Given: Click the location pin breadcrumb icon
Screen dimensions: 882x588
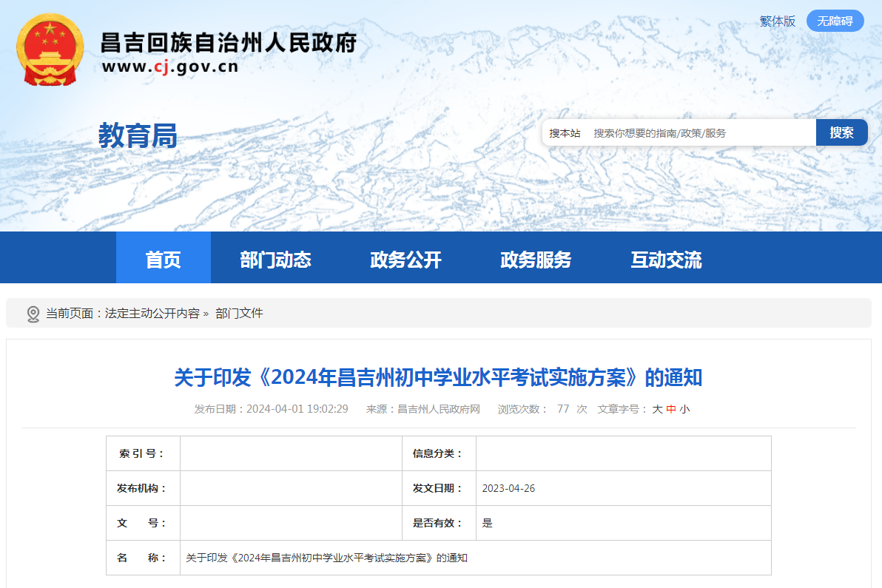Looking at the screenshot, I should 33,314.
